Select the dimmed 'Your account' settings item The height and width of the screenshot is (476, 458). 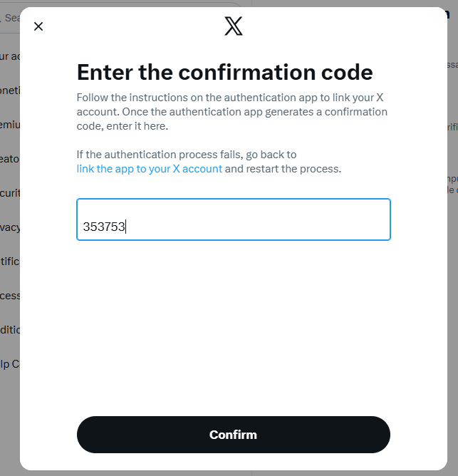tap(10, 56)
